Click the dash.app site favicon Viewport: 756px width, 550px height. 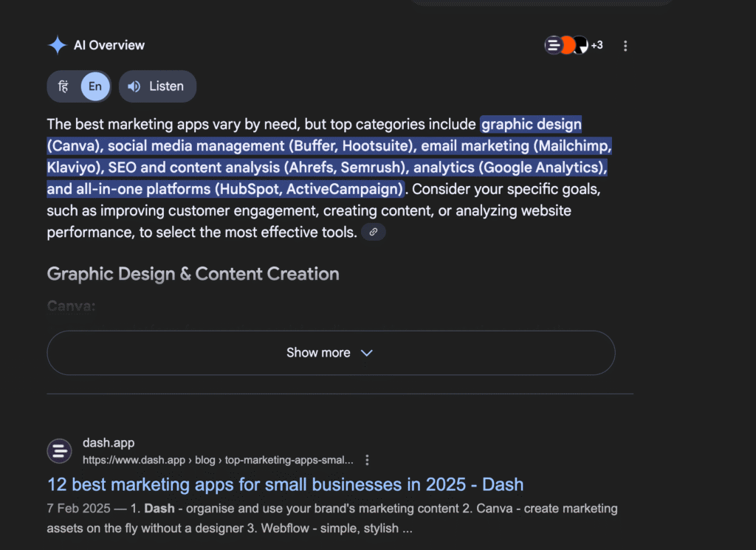point(59,450)
